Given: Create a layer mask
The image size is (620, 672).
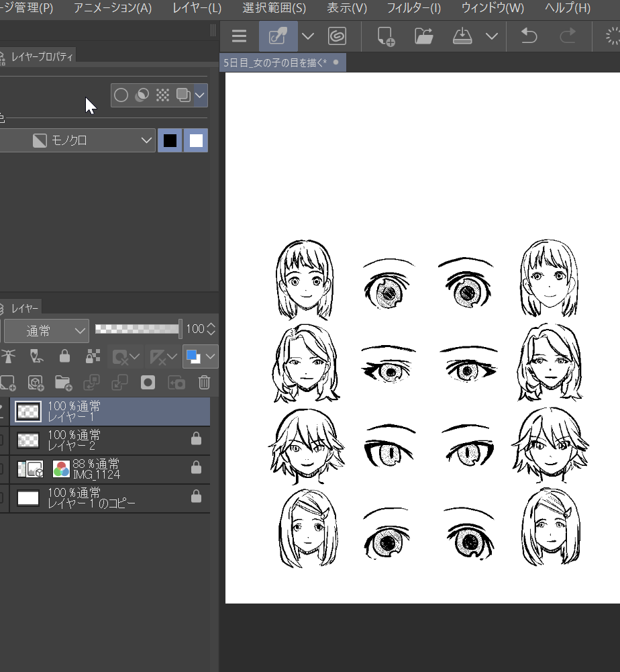Looking at the screenshot, I should click(x=148, y=383).
